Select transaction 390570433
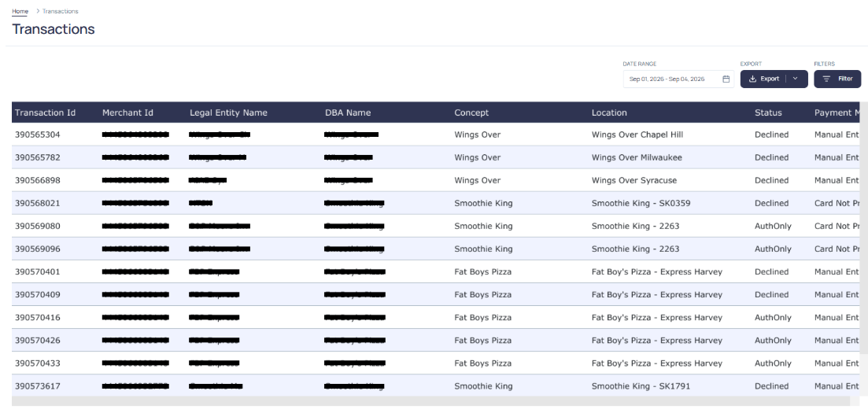This screenshot has height=413, width=868. pos(38,363)
